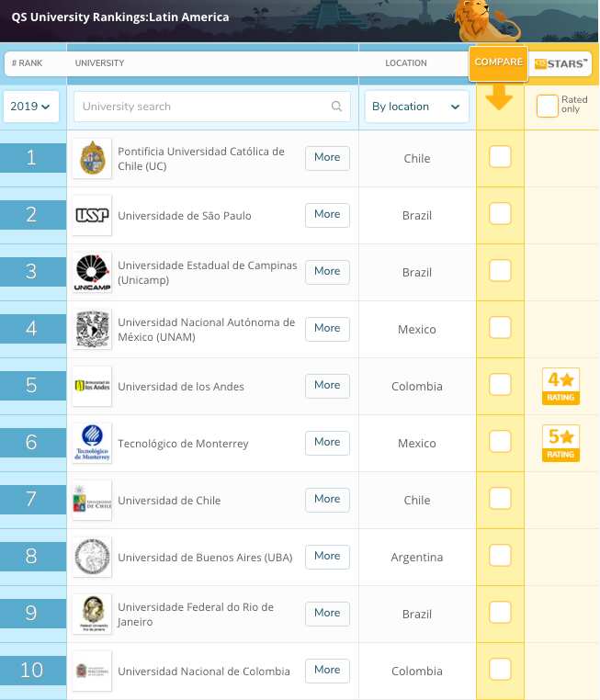Open the By location dropdown

(416, 107)
